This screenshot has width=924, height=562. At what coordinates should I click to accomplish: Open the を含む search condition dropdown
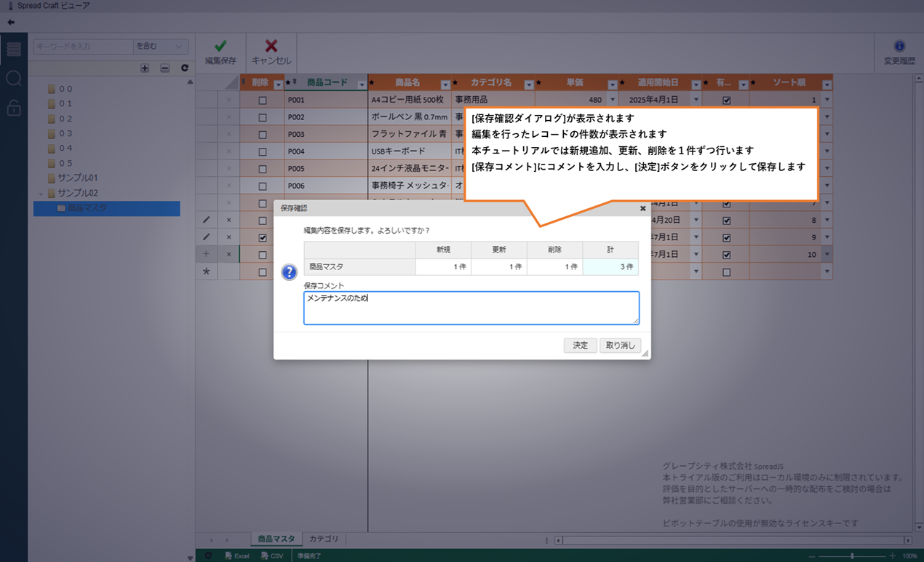click(161, 47)
